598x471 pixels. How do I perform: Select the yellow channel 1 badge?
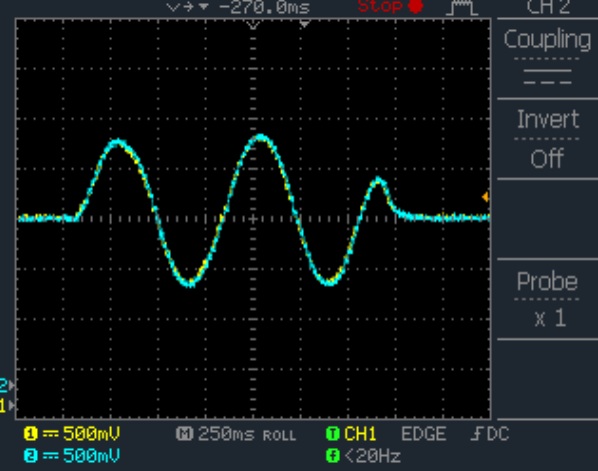pos(31,434)
